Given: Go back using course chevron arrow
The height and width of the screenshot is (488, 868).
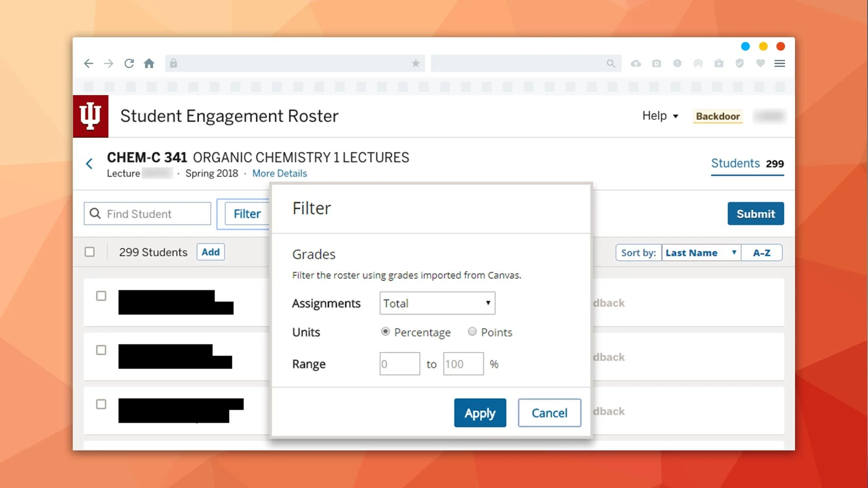Looking at the screenshot, I should point(89,164).
